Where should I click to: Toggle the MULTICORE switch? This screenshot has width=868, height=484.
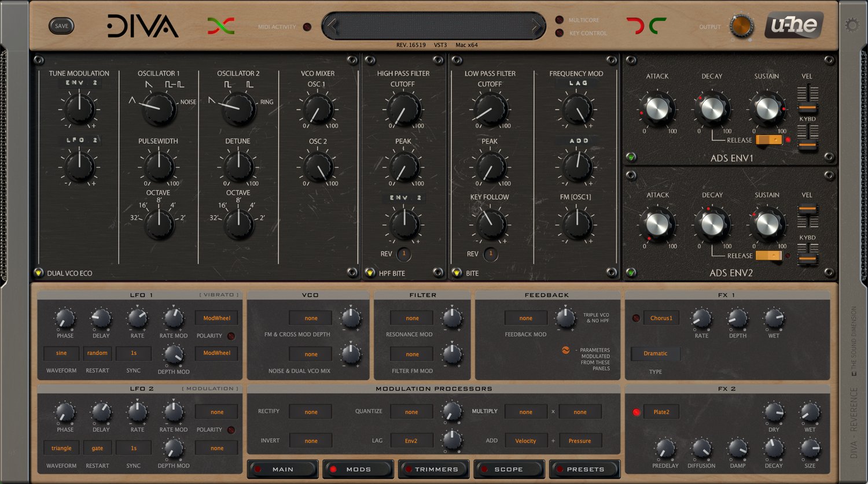(x=560, y=20)
